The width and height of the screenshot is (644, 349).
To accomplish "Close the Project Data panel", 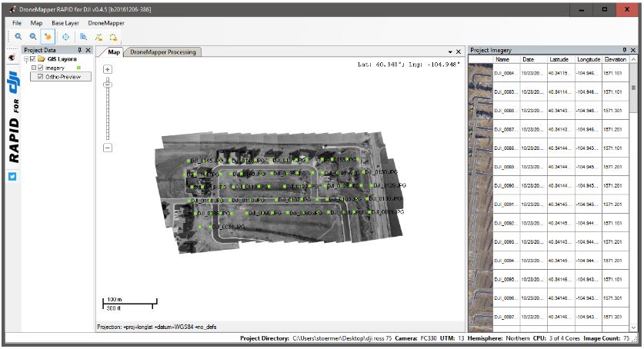I will (x=88, y=50).
